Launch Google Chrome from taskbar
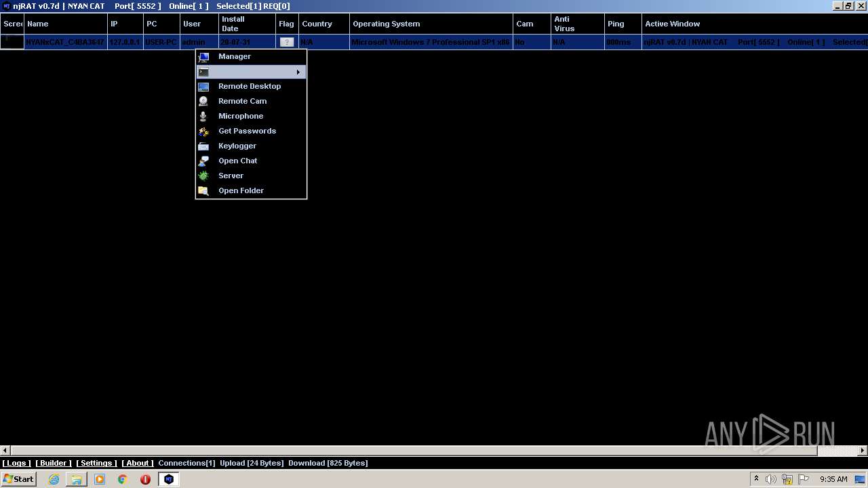 click(123, 479)
